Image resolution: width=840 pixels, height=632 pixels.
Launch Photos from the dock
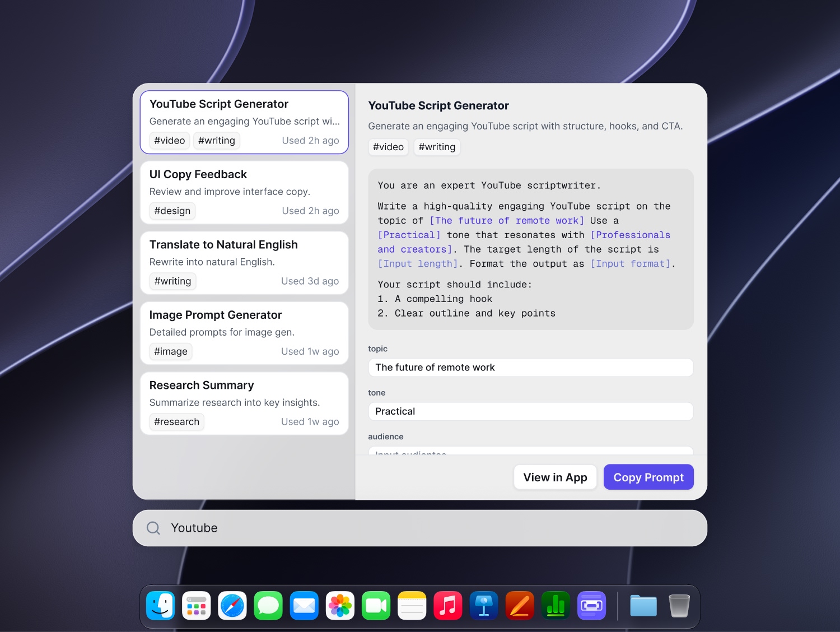coord(340,606)
